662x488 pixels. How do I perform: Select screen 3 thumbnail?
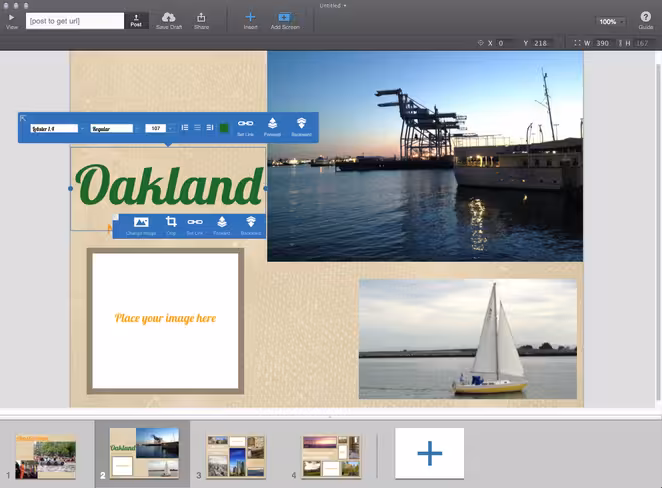tap(236, 457)
